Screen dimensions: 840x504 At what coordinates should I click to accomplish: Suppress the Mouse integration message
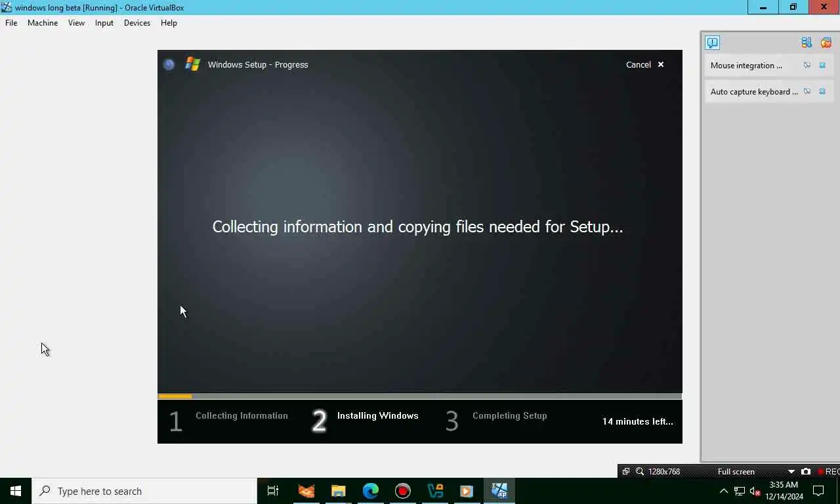807,66
